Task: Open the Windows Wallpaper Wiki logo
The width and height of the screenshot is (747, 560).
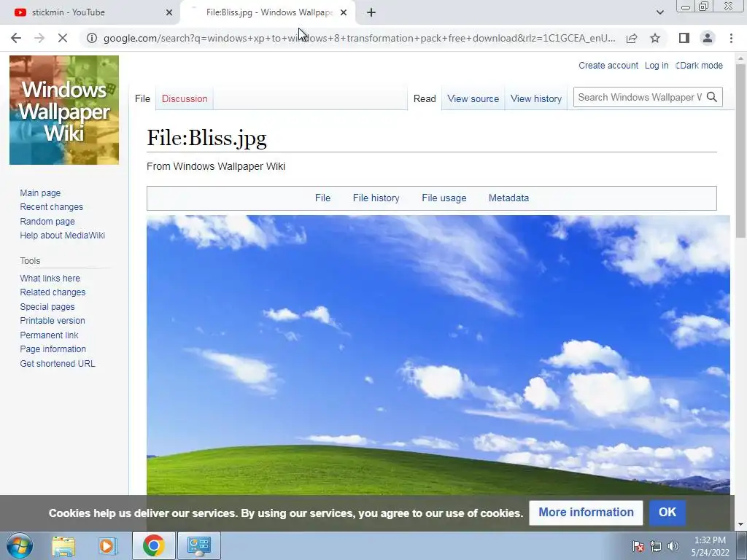Action: 64,110
